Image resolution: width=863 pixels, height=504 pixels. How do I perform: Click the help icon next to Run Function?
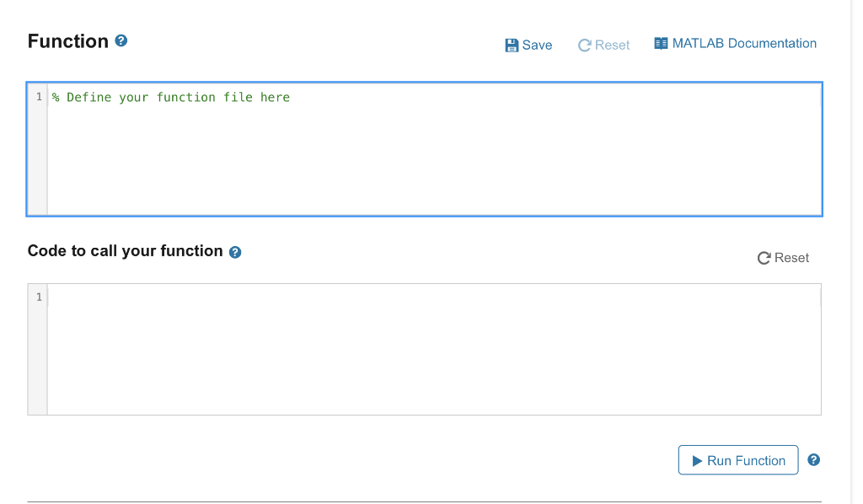(813, 459)
